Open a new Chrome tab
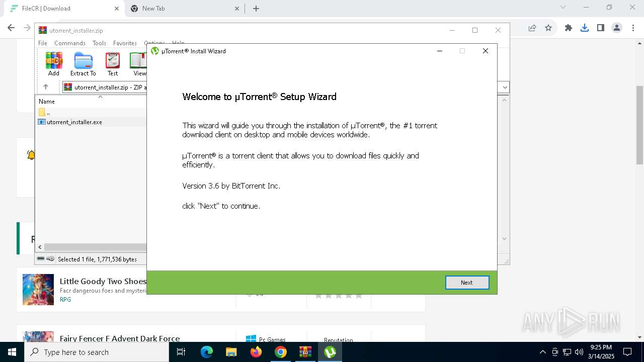The width and height of the screenshot is (644, 362). pos(256,9)
